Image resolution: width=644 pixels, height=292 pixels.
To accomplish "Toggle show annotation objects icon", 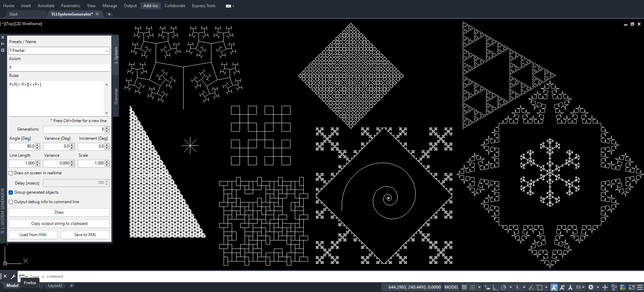I will [x=554, y=287].
